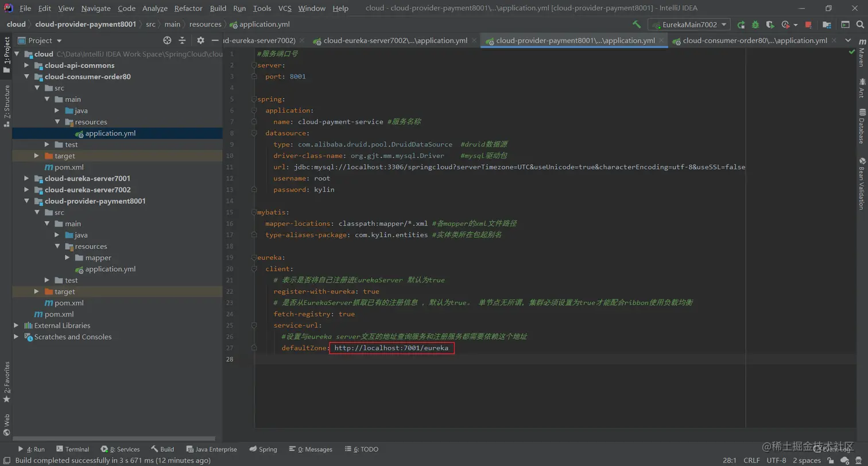Click indent setting 2 spaces
The height and width of the screenshot is (466, 868).
pyautogui.click(x=807, y=460)
